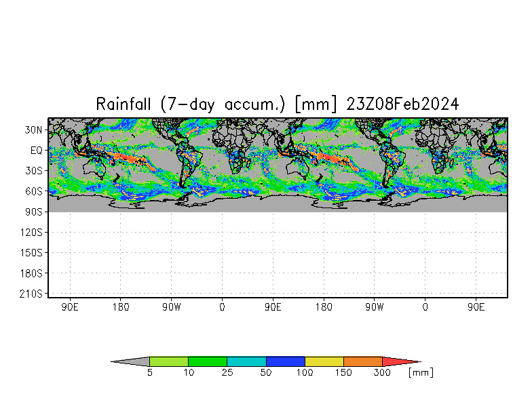Click the '150' colorbar label
The height and width of the screenshot is (415, 532).
[343, 373]
